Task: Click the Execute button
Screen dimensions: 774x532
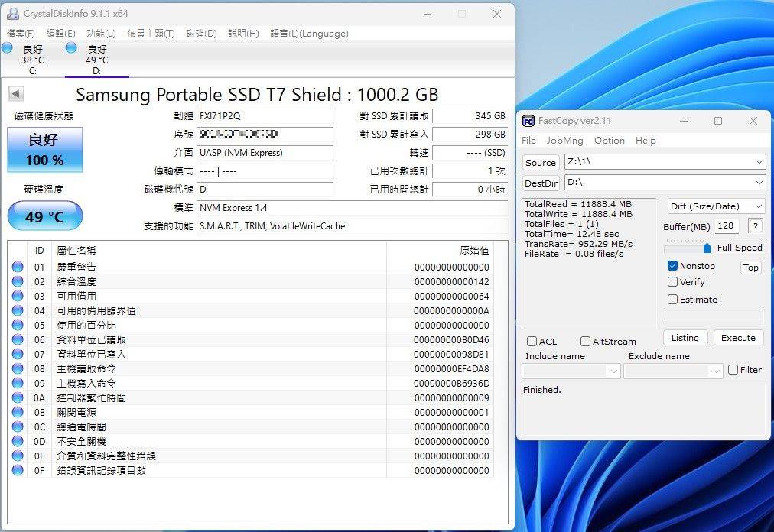Action: pyautogui.click(x=737, y=337)
